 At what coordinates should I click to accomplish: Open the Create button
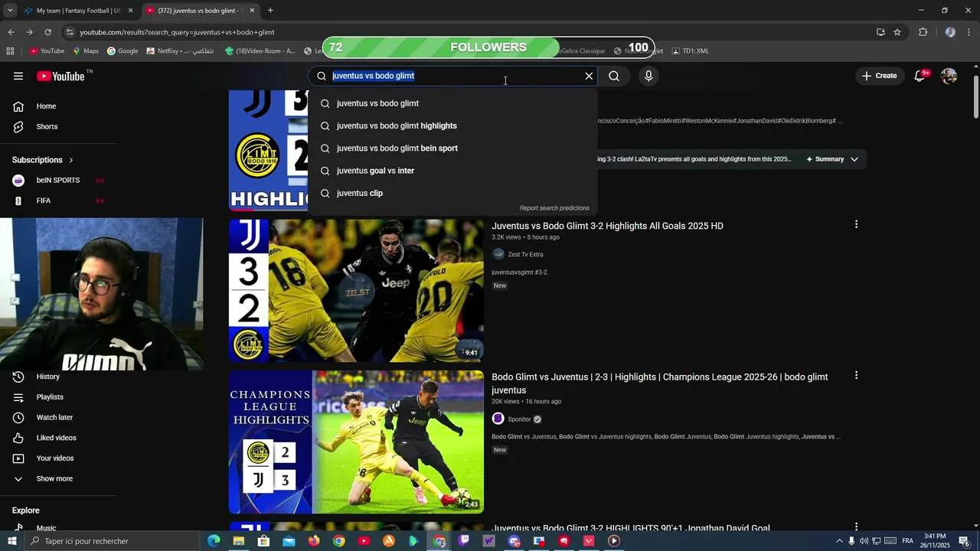click(879, 76)
